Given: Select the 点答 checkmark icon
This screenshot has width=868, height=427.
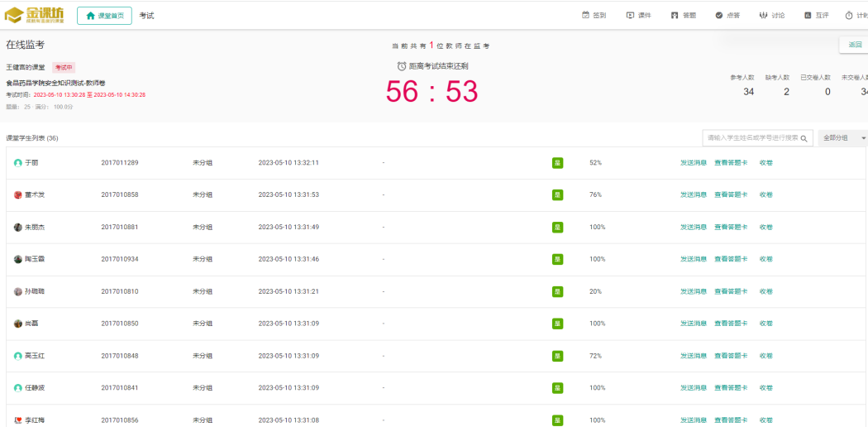Looking at the screenshot, I should [719, 16].
